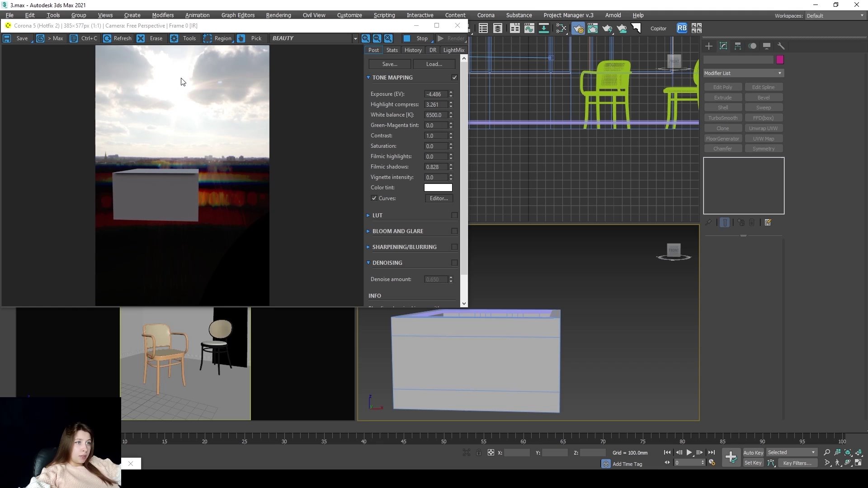Screen dimensions: 868x488
Task: Disable the Tone Mapping checkbox
Action: 454,78
